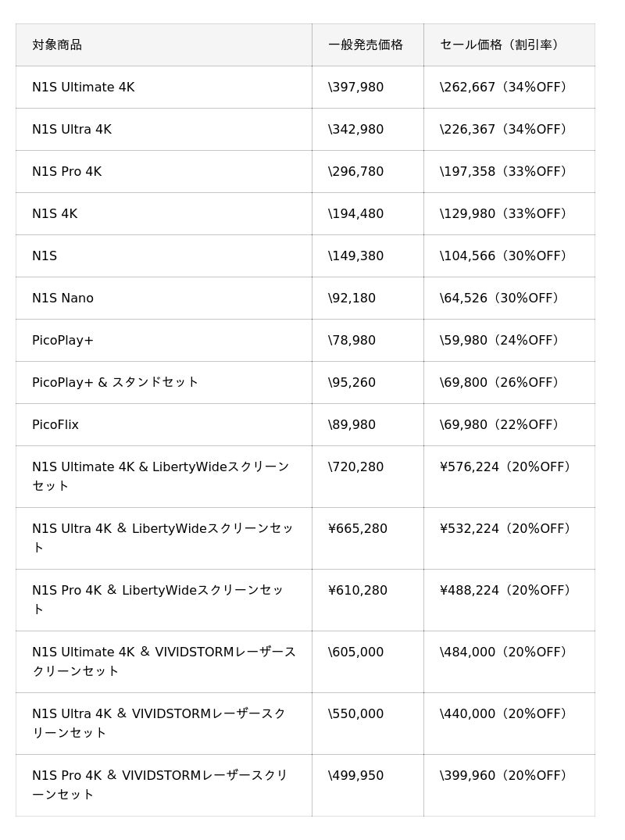This screenshot has width=625, height=840.
Task: Click the PicoPlay+ & スタンドセット cell
Action: coord(116,383)
